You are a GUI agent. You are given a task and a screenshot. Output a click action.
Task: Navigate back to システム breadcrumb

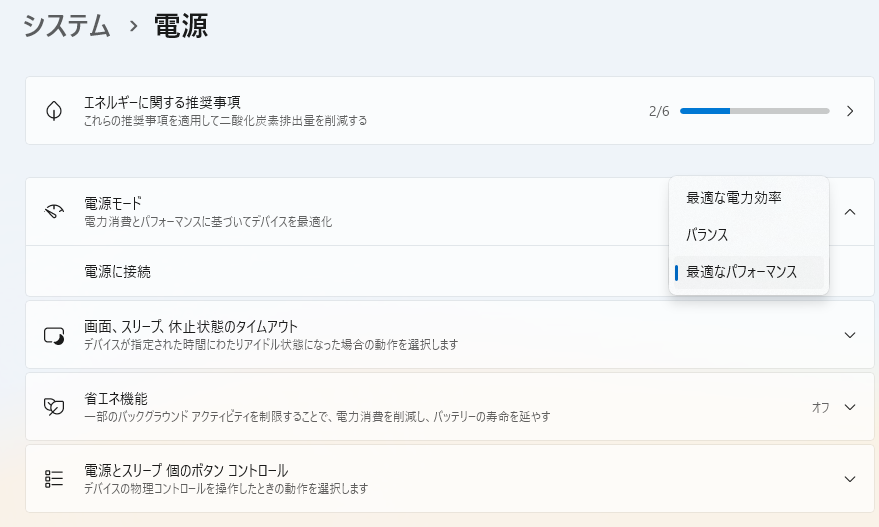pos(66,26)
